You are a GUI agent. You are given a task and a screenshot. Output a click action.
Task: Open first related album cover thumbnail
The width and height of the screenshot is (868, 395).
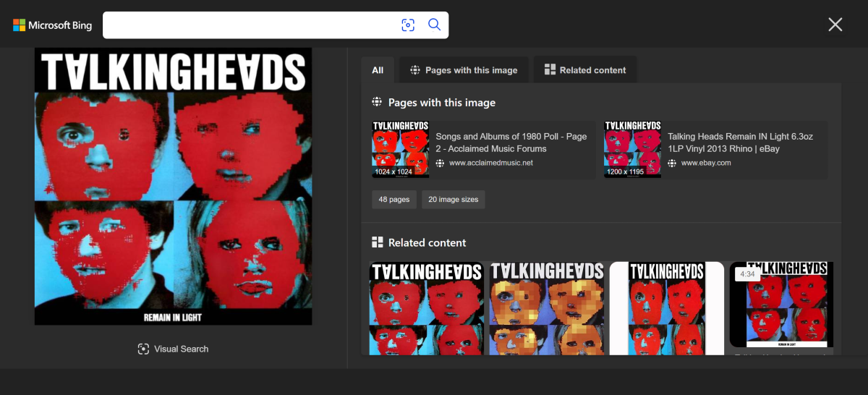[x=426, y=308]
